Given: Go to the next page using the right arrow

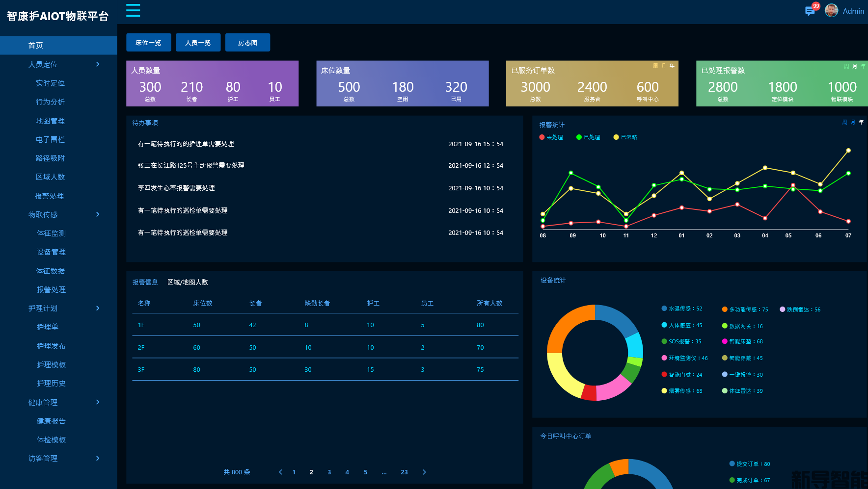Looking at the screenshot, I should coord(424,472).
